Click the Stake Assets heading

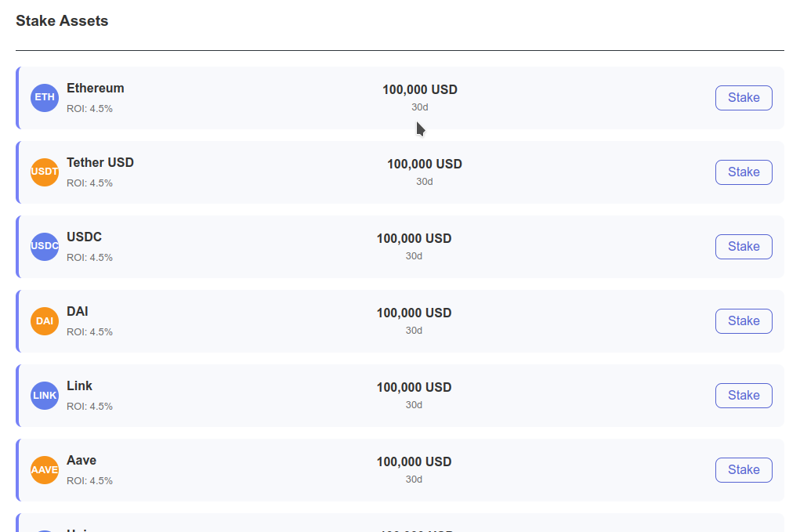[62, 21]
